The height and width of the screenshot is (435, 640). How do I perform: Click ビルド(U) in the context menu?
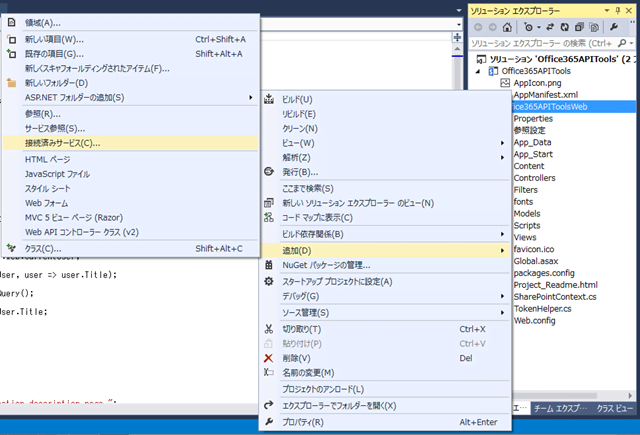[297, 99]
